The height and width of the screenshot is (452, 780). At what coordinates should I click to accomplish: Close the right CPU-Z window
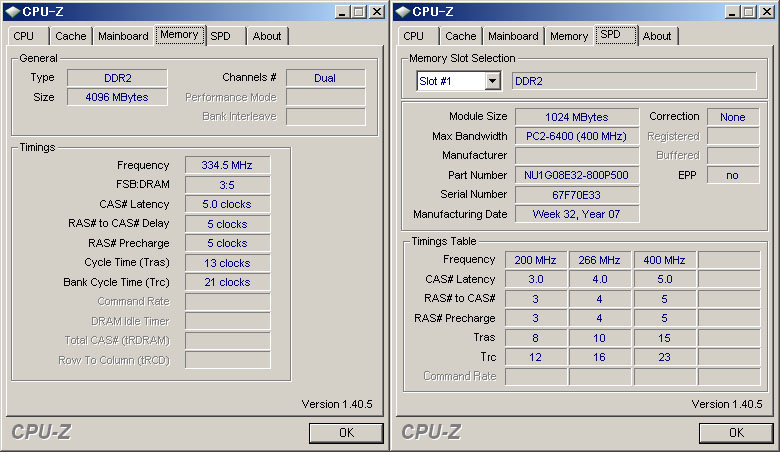[768, 12]
